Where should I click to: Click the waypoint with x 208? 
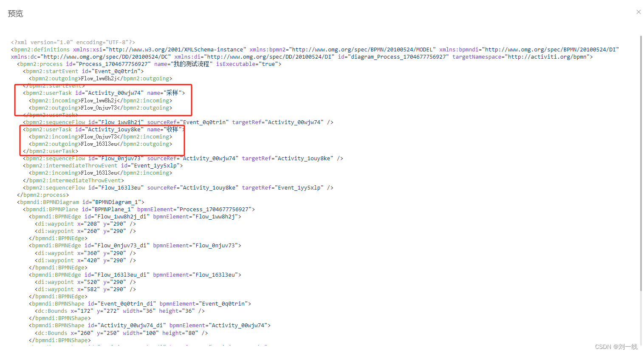point(85,224)
